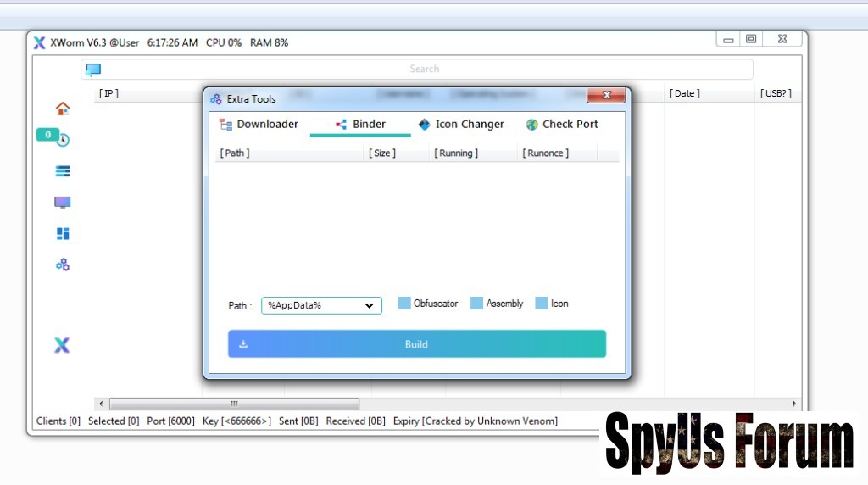The width and height of the screenshot is (868, 485).
Task: Click the chat bubble icon beside the search bar
Action: pos(93,70)
